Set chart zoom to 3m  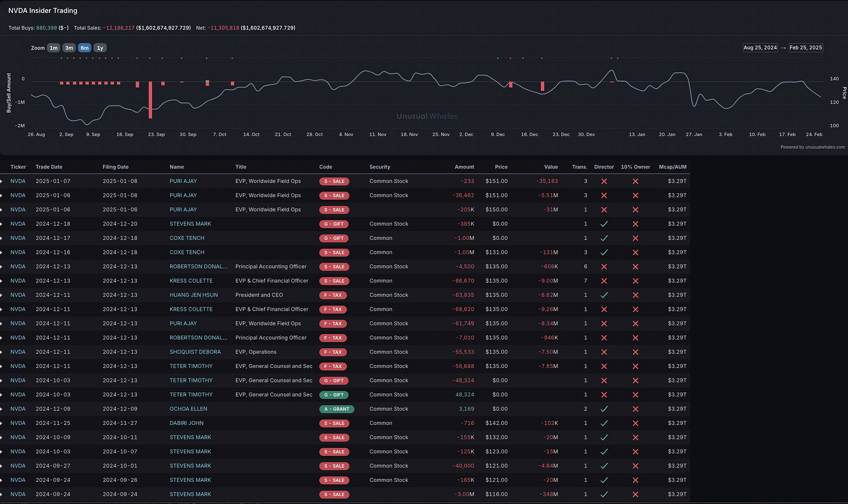69,48
